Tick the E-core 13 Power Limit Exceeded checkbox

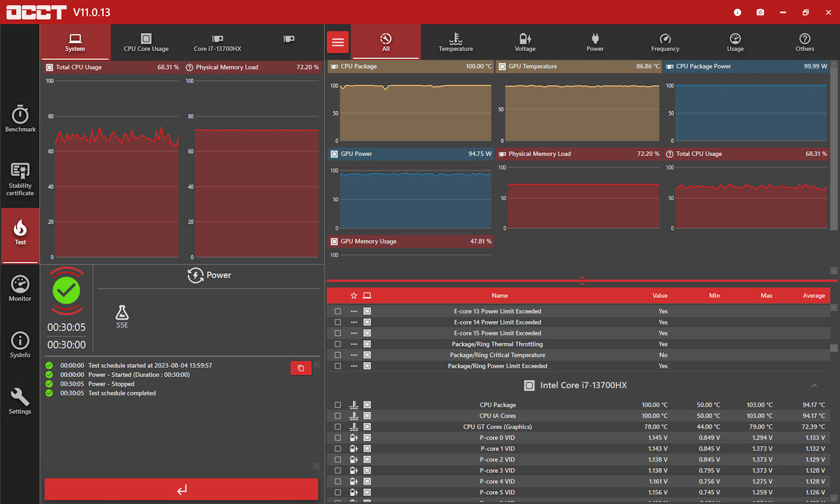(338, 311)
